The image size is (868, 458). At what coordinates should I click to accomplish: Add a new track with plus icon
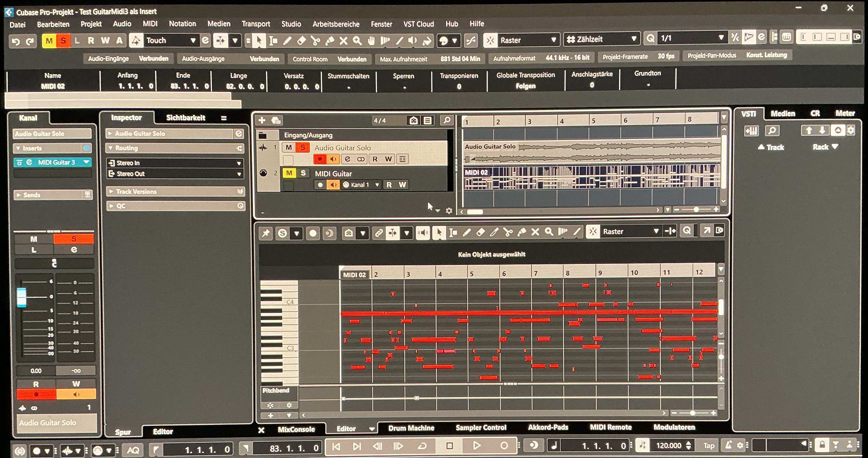tap(262, 120)
